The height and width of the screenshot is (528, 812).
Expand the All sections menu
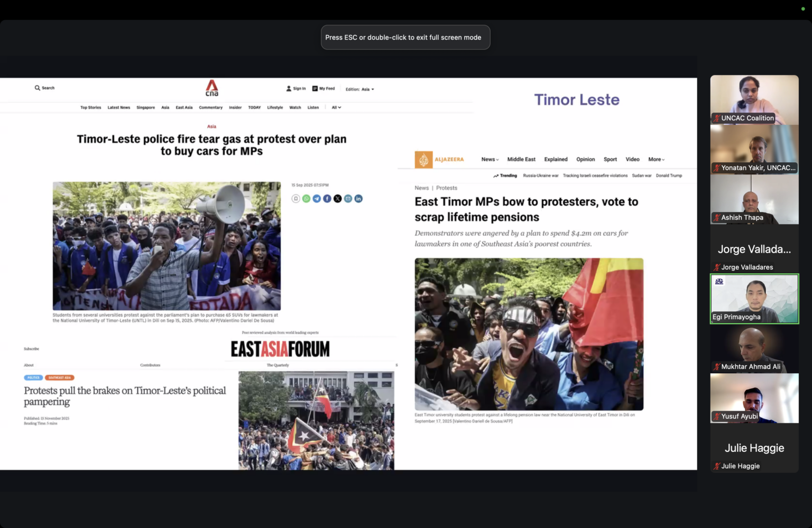tap(336, 107)
